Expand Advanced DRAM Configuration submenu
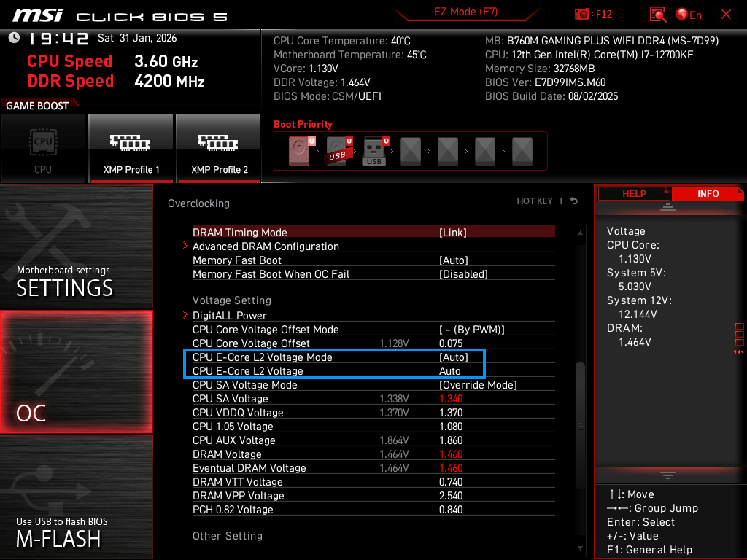 tap(373, 246)
